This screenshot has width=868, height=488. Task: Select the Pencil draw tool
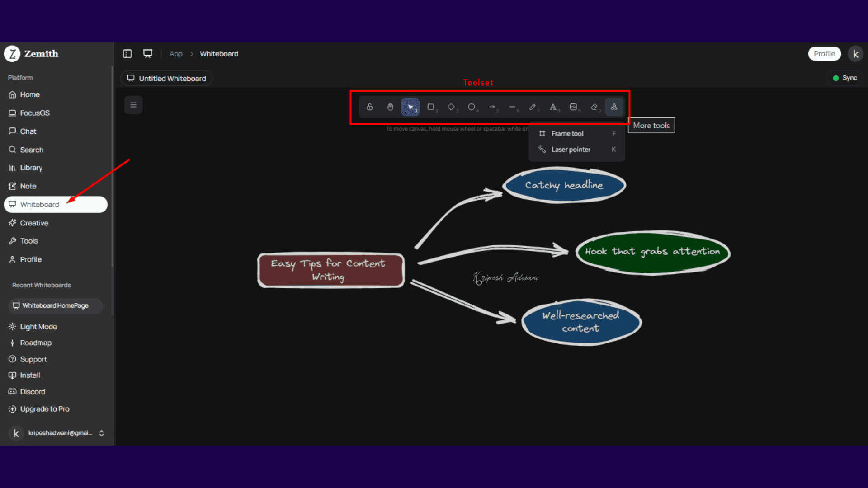point(533,107)
